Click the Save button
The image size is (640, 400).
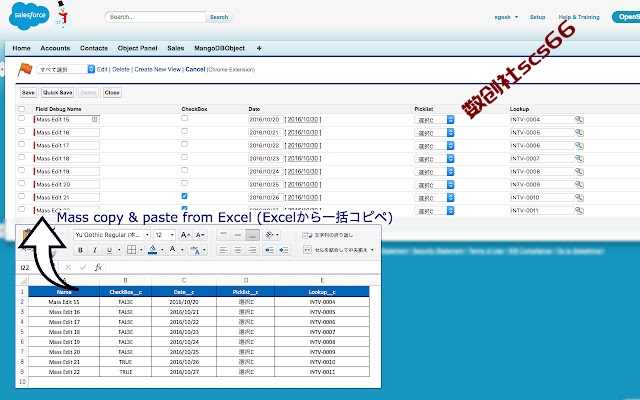click(x=28, y=93)
